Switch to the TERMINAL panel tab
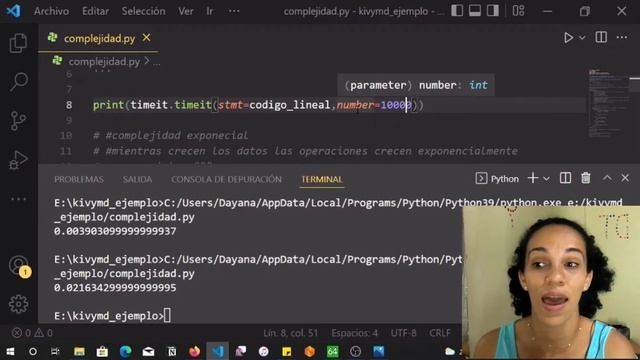This screenshot has height=360, width=640. pos(322,179)
